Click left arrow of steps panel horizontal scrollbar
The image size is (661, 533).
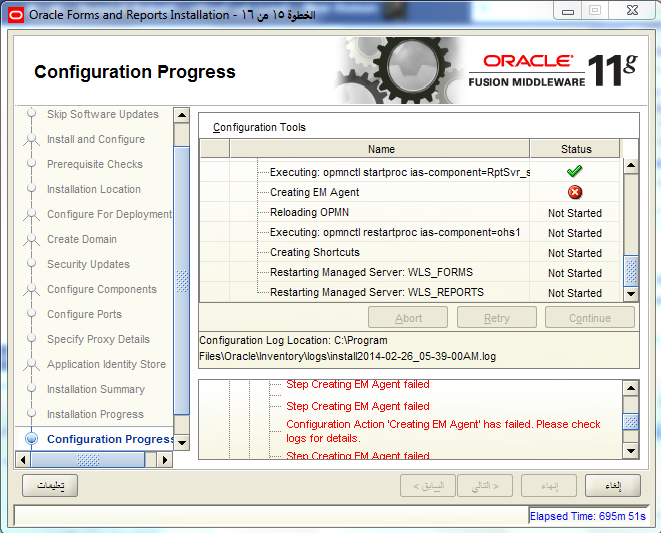[23, 460]
